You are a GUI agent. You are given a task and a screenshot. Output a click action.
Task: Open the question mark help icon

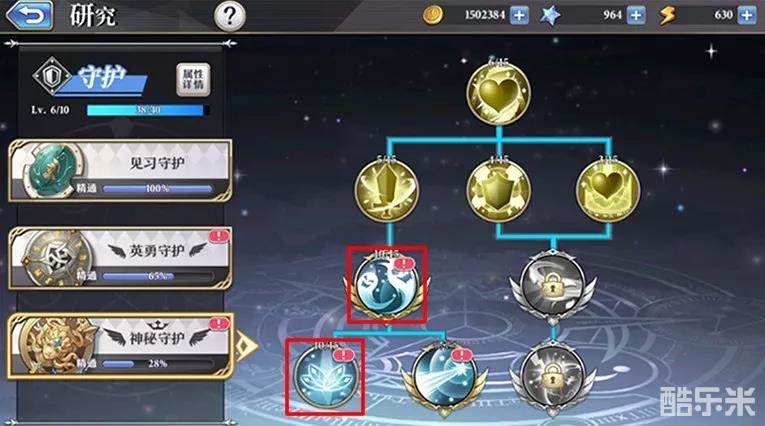click(229, 17)
